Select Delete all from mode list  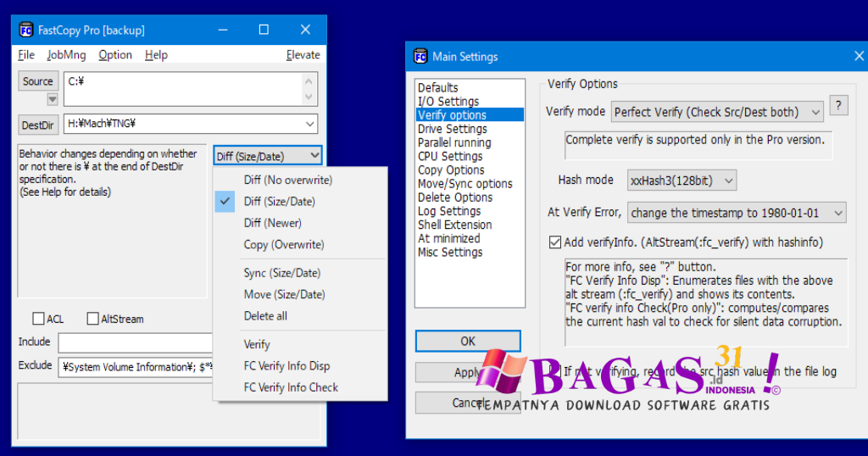click(265, 316)
